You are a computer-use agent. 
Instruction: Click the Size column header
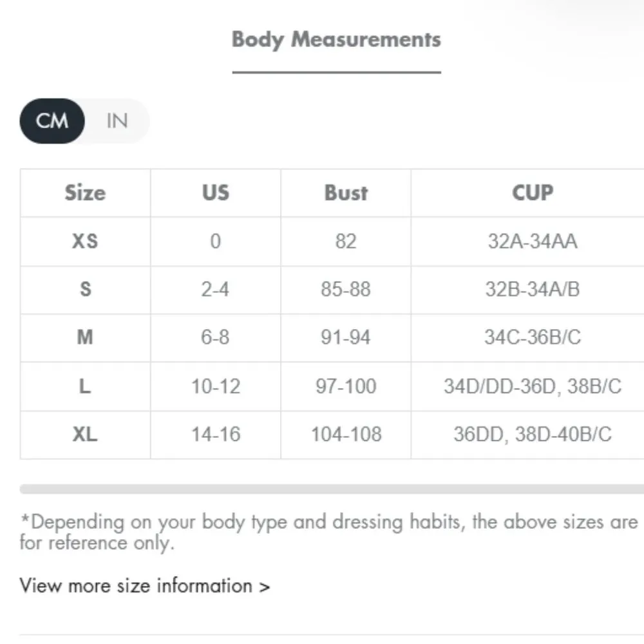(85, 193)
